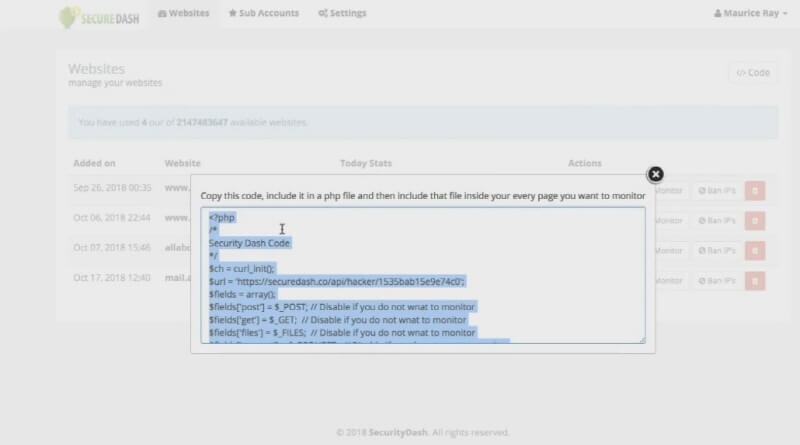Click Ban IPs for the Sep 26 row
The width and height of the screenshot is (800, 445).
[x=717, y=191]
